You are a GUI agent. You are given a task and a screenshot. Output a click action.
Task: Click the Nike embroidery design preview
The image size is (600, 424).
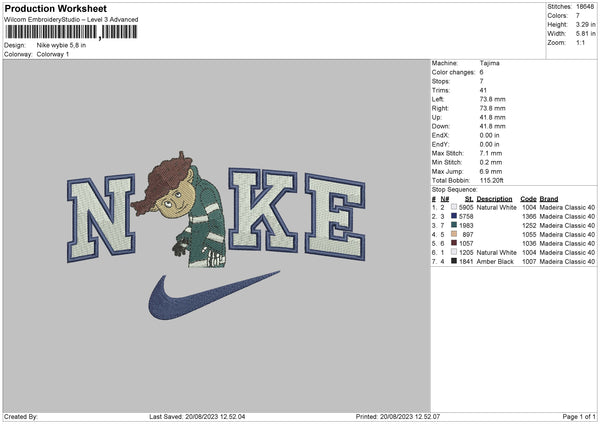coord(216,235)
